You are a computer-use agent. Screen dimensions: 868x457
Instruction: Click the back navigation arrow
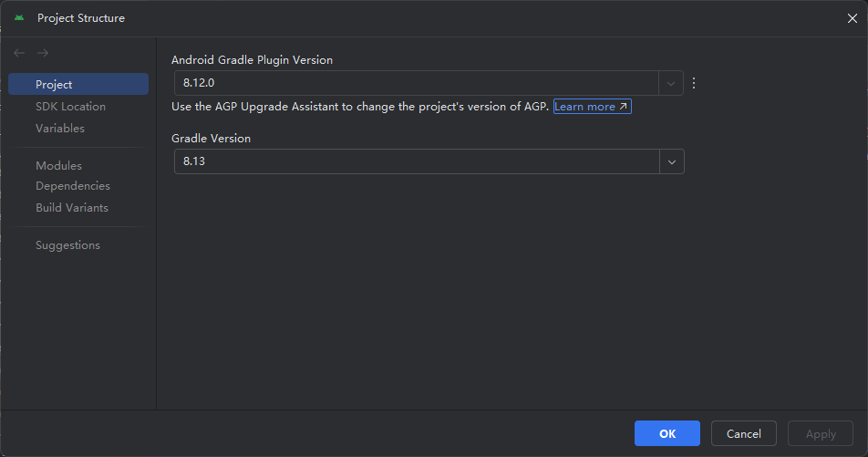coord(19,54)
